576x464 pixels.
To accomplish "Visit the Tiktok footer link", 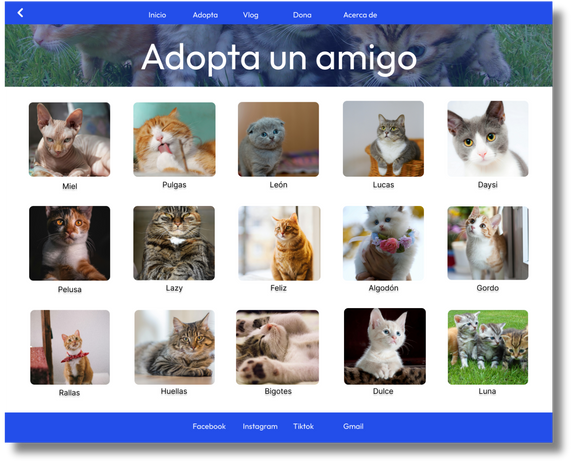I will 303,427.
